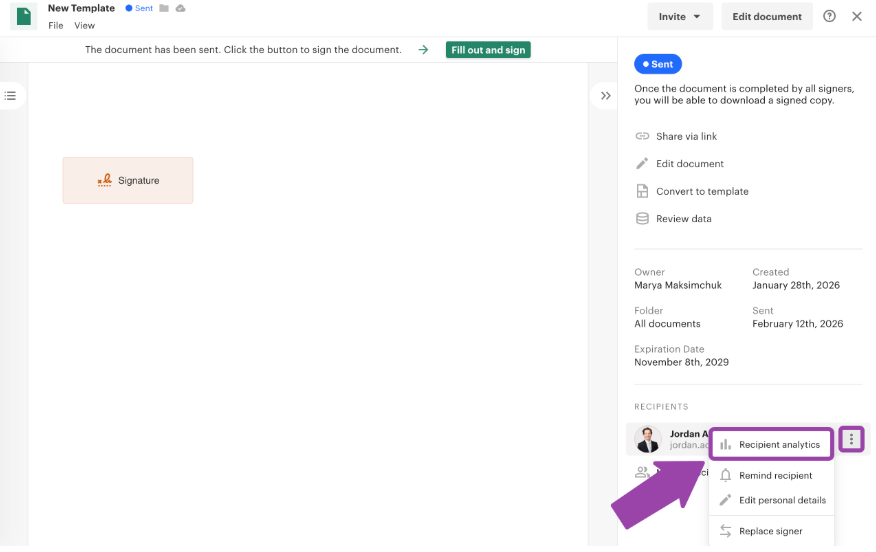Open the File menu
Screen dimensions: 876x552
[55, 26]
